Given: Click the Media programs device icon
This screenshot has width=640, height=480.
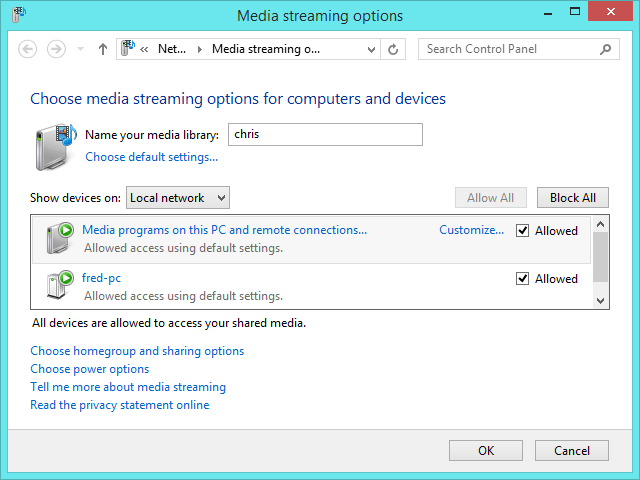Looking at the screenshot, I should point(60,238).
